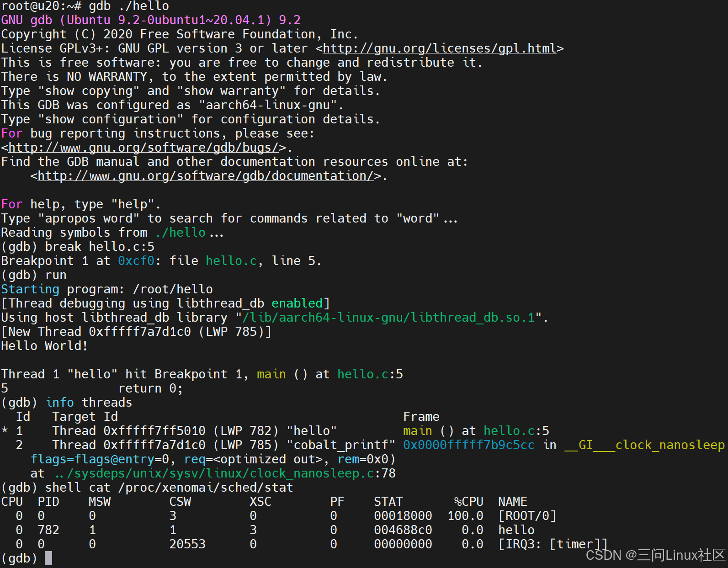This screenshot has width=728, height=568.
Task: Click the 0xcf0 breakpoint address
Action: point(136,261)
